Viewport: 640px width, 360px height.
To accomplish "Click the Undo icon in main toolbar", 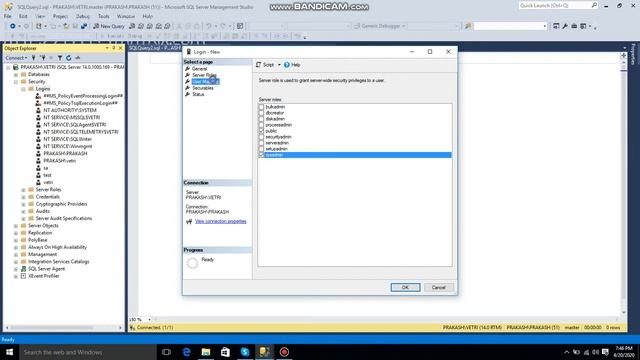I will pos(209,26).
